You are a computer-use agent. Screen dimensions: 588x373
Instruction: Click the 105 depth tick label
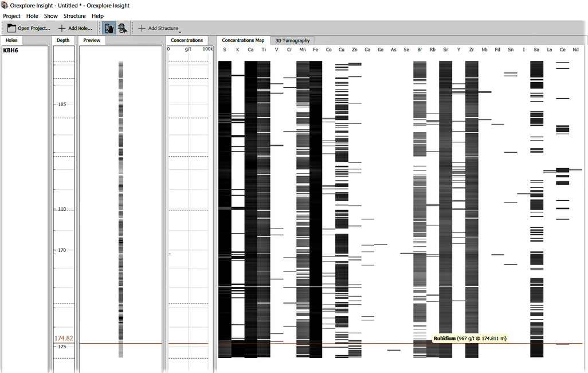tap(62, 104)
